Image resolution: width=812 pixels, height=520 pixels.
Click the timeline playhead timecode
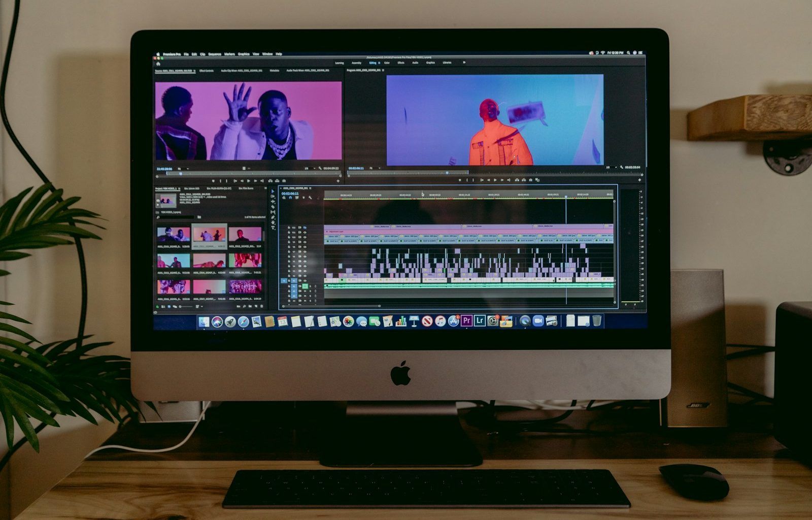pyautogui.click(x=290, y=193)
